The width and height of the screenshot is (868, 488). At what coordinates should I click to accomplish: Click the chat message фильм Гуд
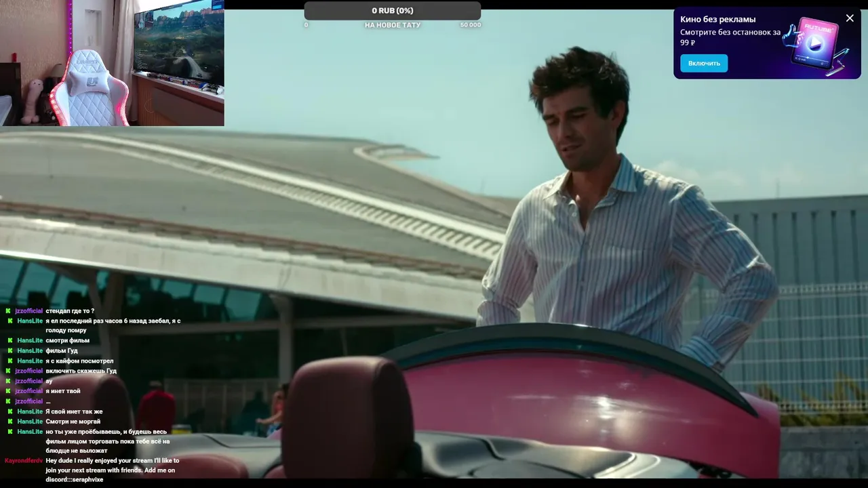click(x=62, y=351)
